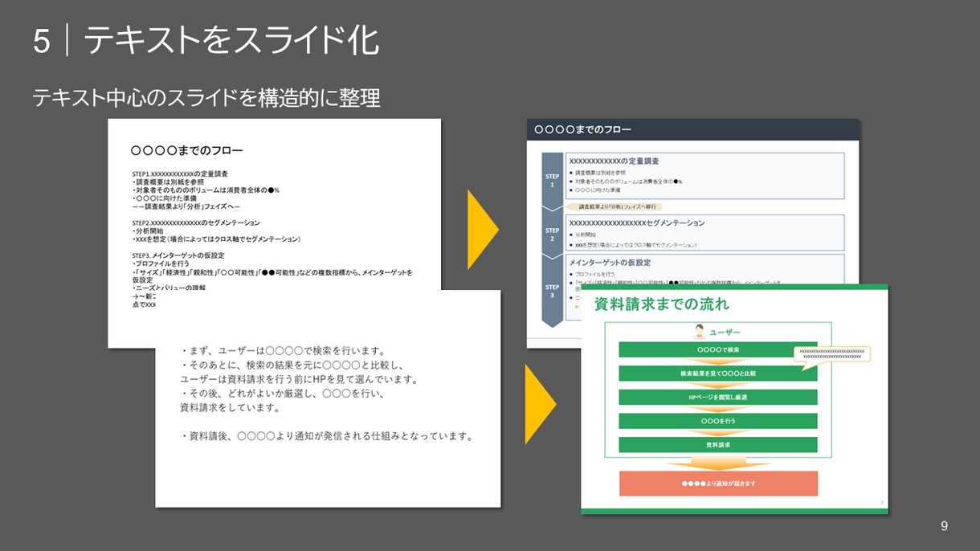
Task: Click the green bar 検索結果を見て〇〇〇と比較
Action: coord(718,373)
